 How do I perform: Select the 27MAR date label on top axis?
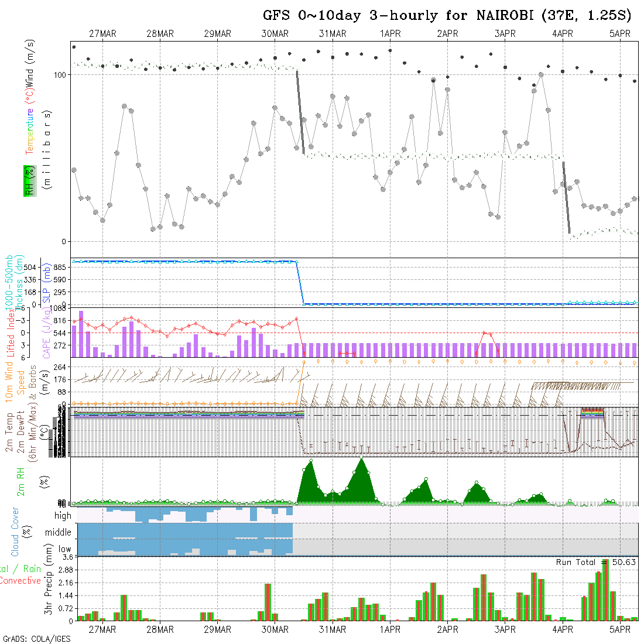[x=102, y=34]
